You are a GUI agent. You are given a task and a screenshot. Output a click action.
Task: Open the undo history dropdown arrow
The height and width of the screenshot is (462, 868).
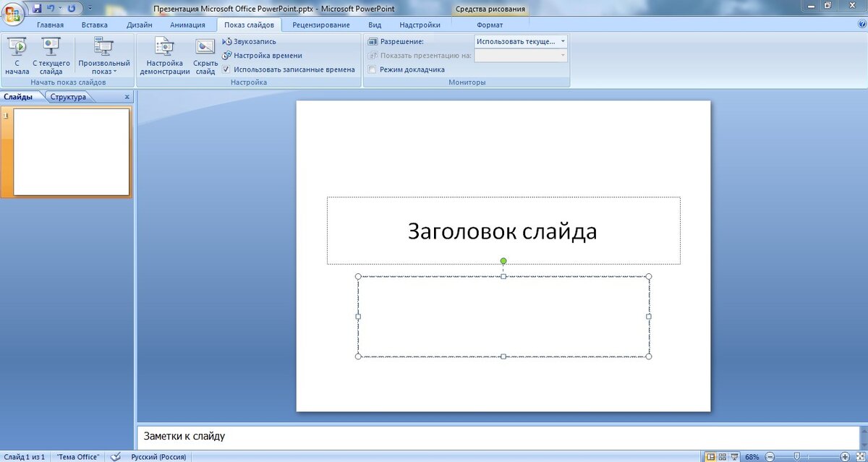click(x=59, y=8)
